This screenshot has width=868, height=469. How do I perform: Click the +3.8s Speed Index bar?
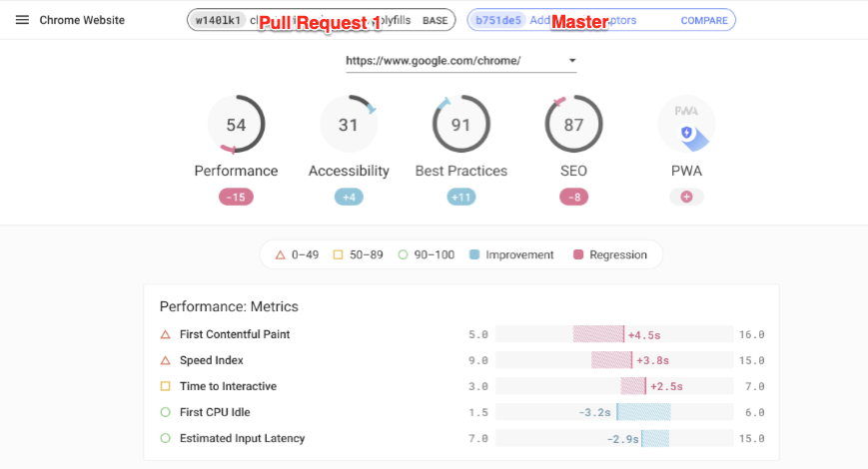pos(611,360)
